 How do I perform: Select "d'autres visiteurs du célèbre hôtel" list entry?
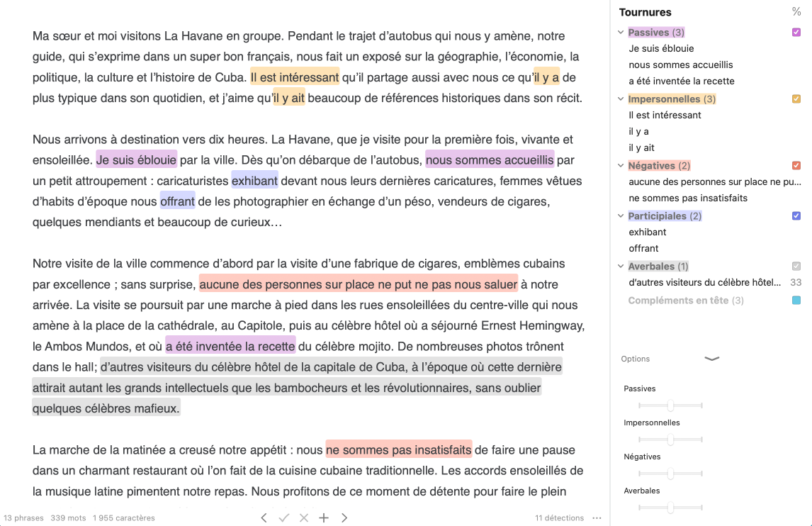tap(705, 282)
